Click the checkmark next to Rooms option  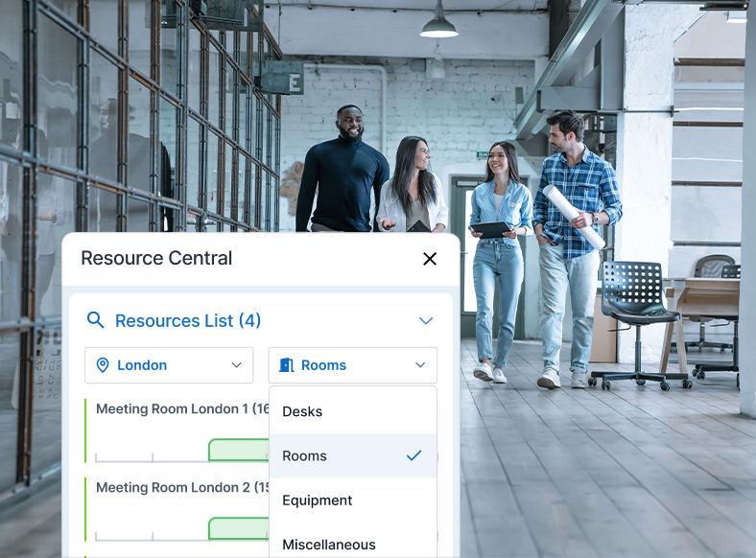(x=413, y=455)
